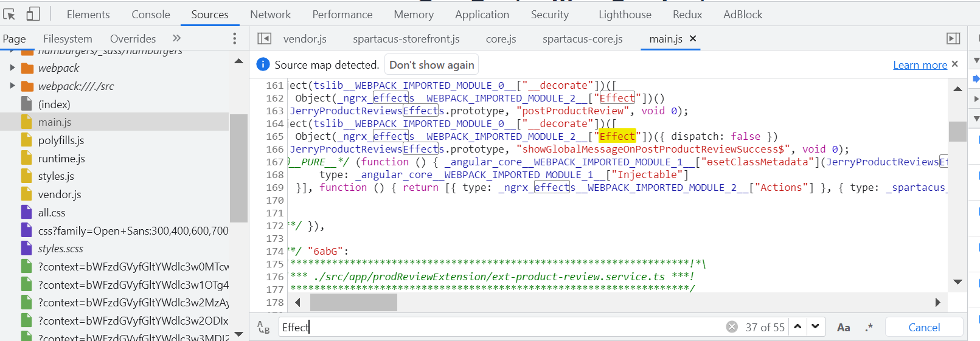Screen dimensions: 980x341
Task: Click line number 170 in gutter
Action: pyautogui.click(x=275, y=200)
